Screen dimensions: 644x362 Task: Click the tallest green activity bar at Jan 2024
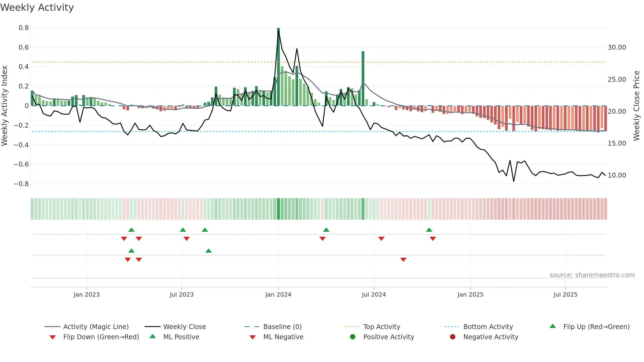(279, 67)
